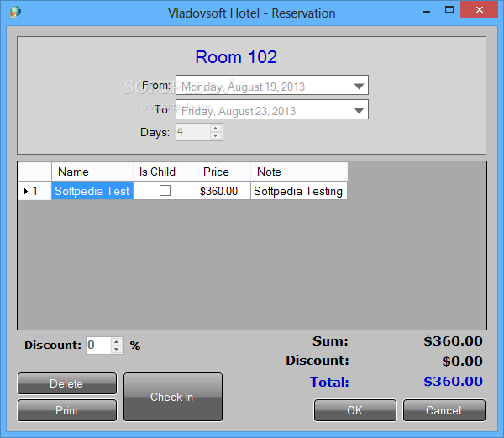
Task: Increase Discount percent with up arrow
Action: pos(117,342)
